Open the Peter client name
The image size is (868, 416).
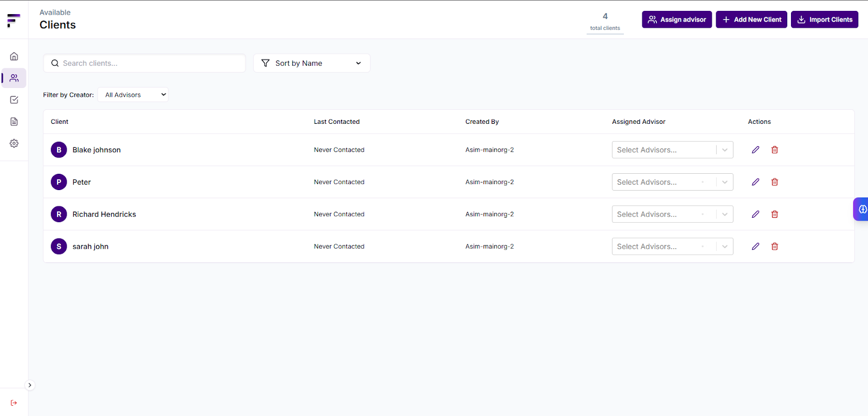[x=82, y=182]
